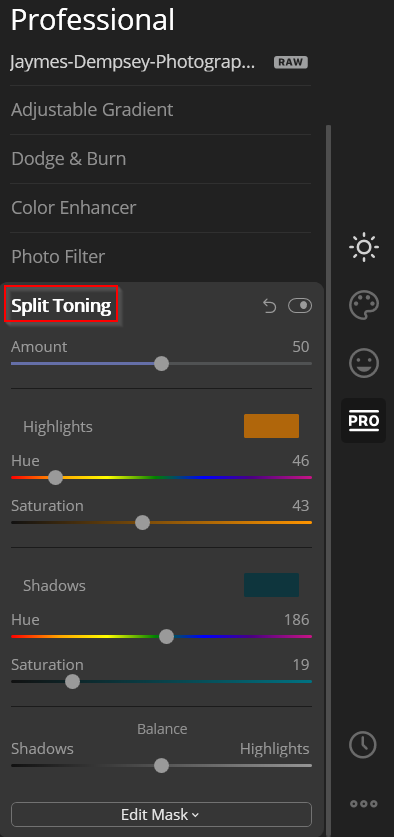Expand the Color Enhancer tool

pyautogui.click(x=161, y=208)
